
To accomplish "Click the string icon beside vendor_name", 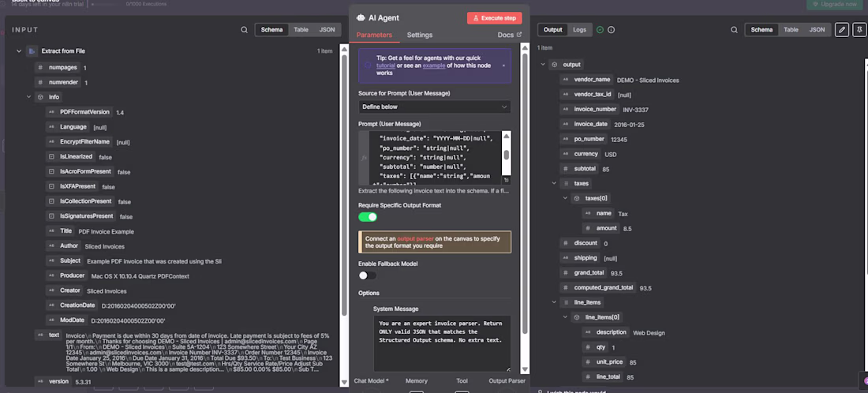I will click(565, 80).
